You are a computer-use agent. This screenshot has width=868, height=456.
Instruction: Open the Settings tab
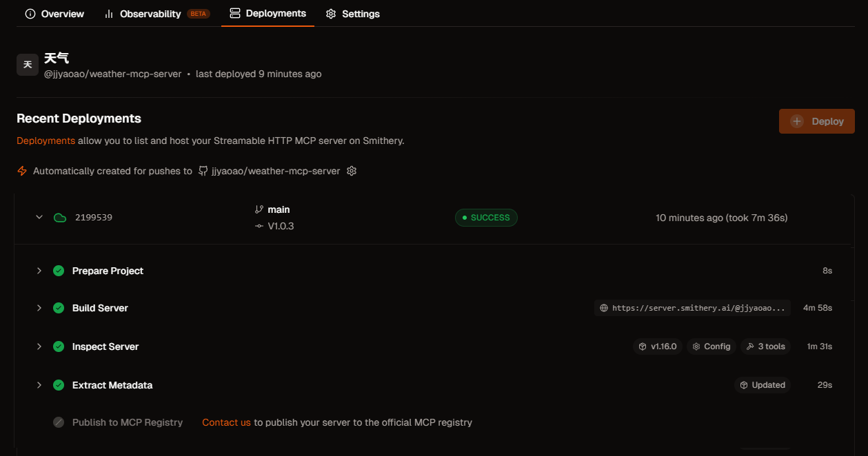click(x=352, y=14)
